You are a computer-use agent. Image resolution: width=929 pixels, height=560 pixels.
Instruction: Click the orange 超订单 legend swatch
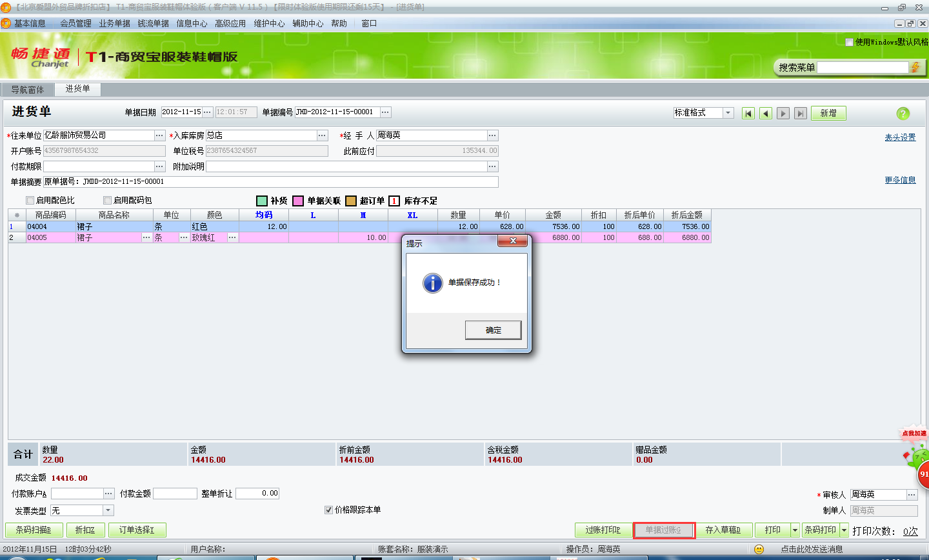click(x=351, y=201)
